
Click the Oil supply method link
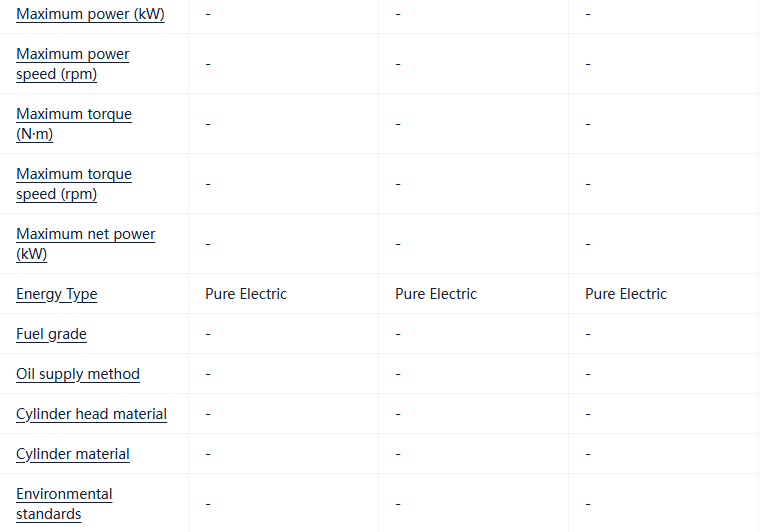(x=77, y=374)
